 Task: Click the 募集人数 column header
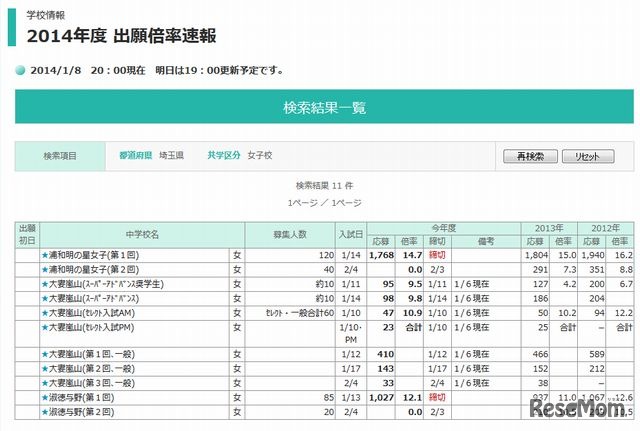290,235
